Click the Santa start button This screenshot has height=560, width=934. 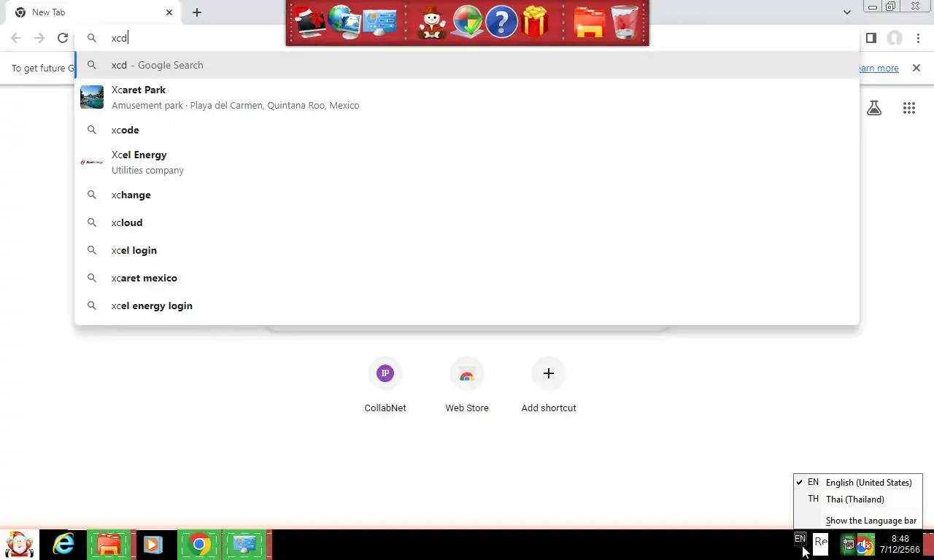[19, 545]
